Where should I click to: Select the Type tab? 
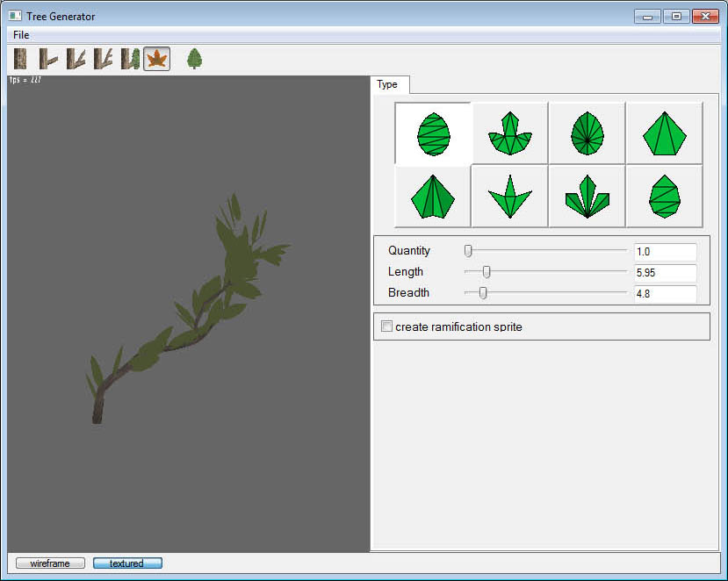point(387,84)
